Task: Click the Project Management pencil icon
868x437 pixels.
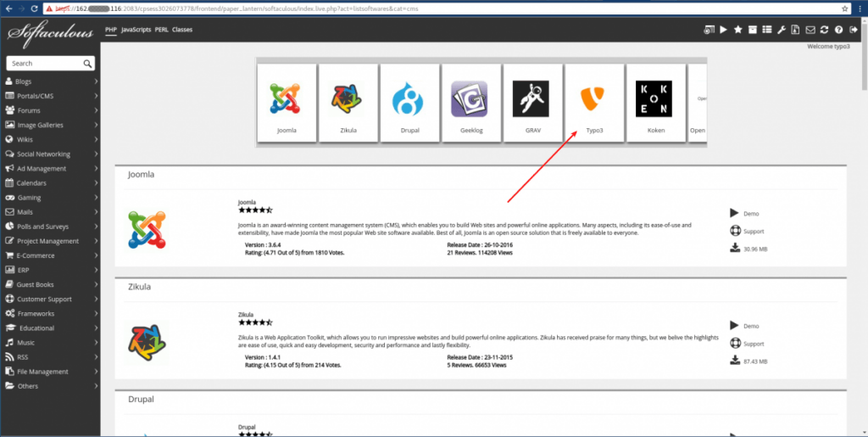Action: tap(9, 241)
